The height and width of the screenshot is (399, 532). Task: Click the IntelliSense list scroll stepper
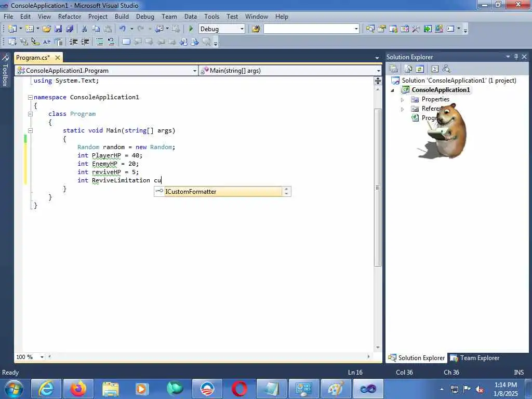[x=286, y=192]
